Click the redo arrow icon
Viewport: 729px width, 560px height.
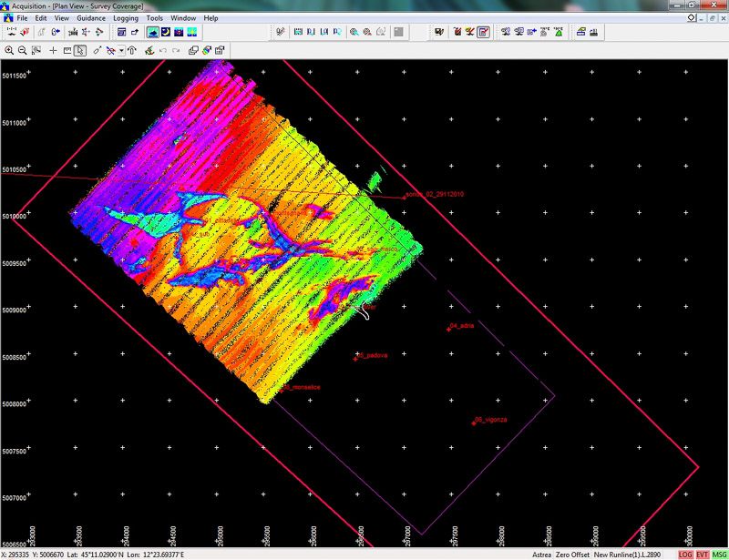pos(175,50)
